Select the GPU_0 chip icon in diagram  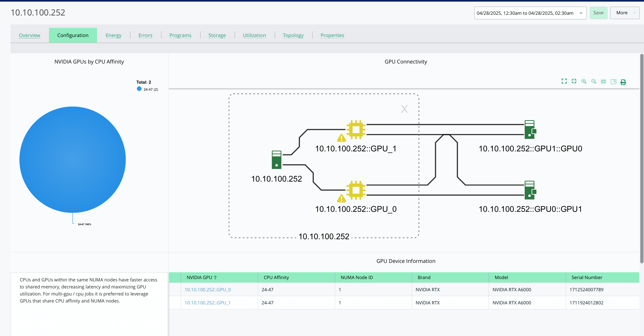pos(356,190)
